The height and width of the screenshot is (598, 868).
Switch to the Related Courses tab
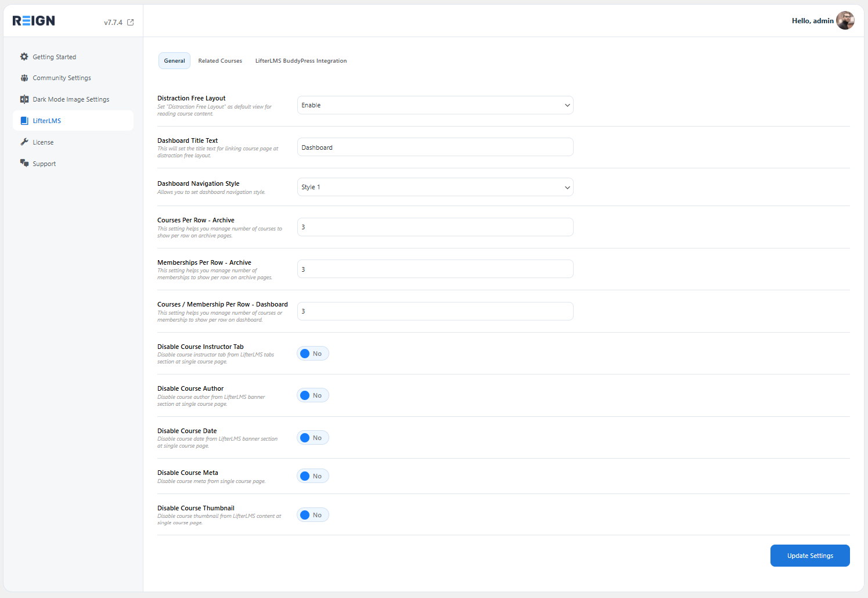[x=220, y=60]
